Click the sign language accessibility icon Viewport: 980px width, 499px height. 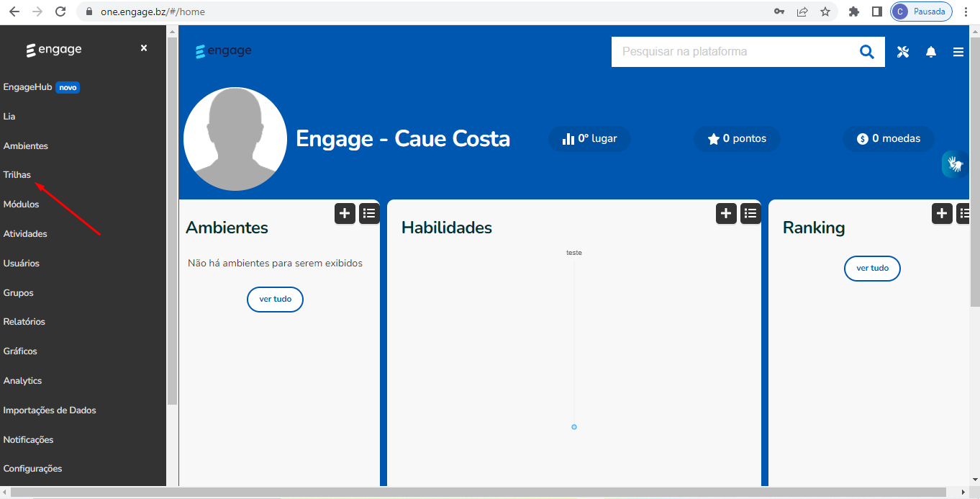955,164
